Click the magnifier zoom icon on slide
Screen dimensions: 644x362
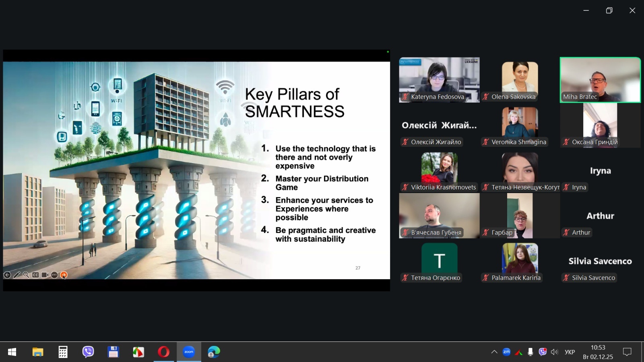26,275
